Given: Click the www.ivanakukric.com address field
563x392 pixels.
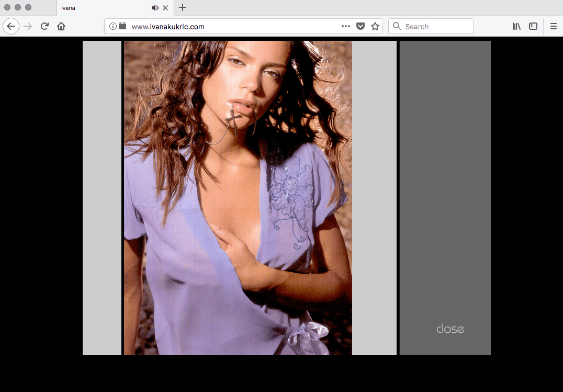Looking at the screenshot, I should (230, 26).
